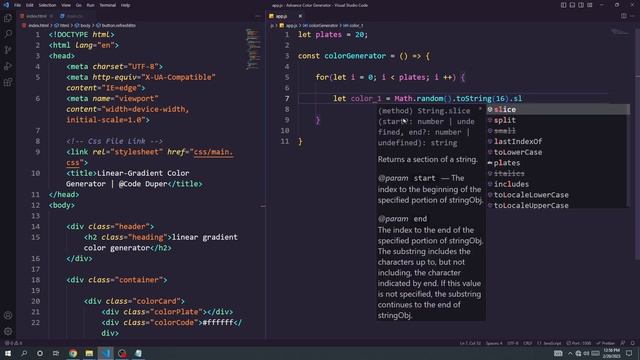Change line ending via CRLF status item
The height and width of the screenshot is (360, 640).
pos(527,343)
